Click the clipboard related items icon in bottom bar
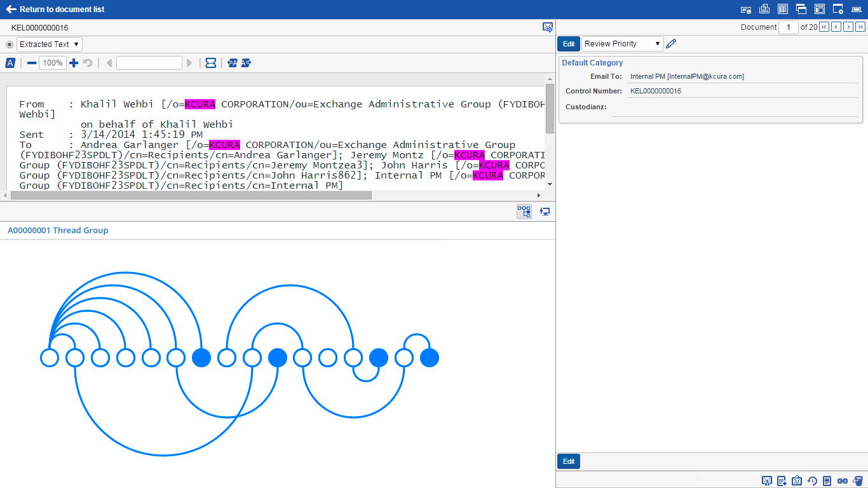The height and width of the screenshot is (488, 868). (797, 481)
